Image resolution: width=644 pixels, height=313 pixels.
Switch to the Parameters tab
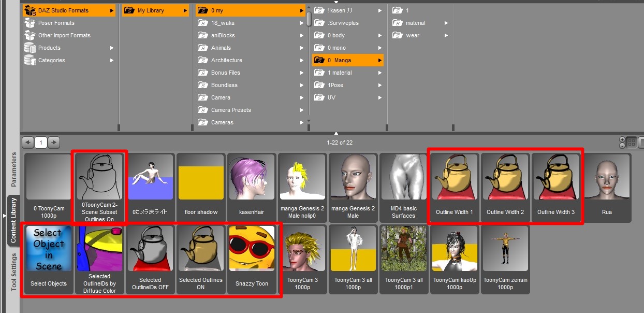point(14,169)
